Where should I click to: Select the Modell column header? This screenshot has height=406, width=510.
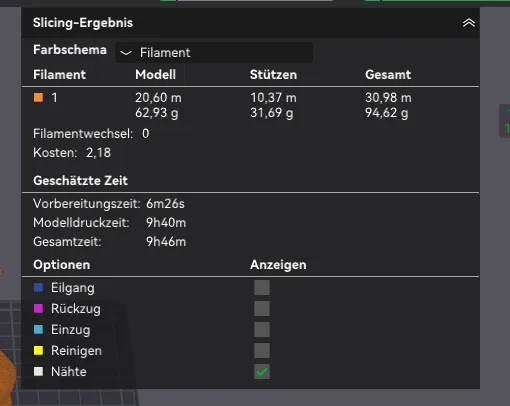coord(155,75)
